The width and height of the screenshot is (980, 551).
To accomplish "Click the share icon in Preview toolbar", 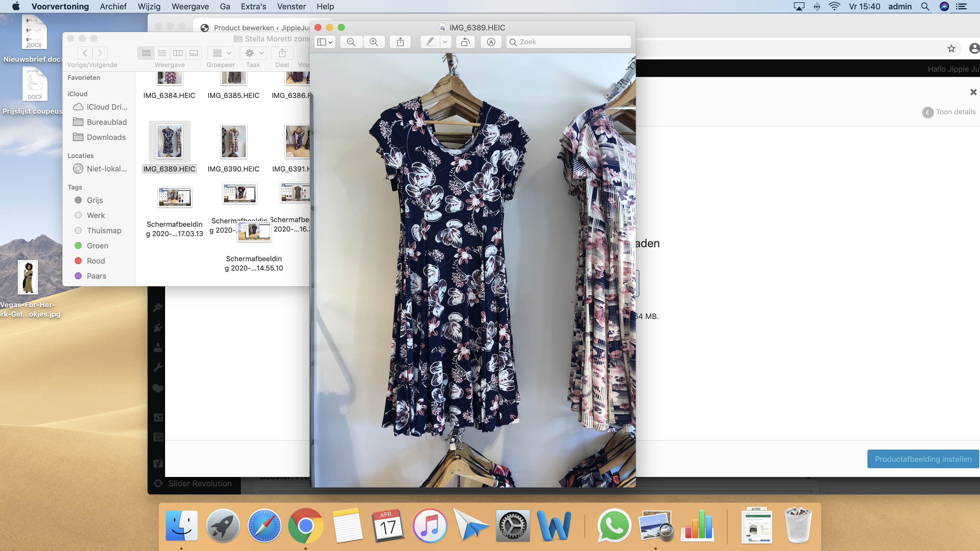I will 400,42.
